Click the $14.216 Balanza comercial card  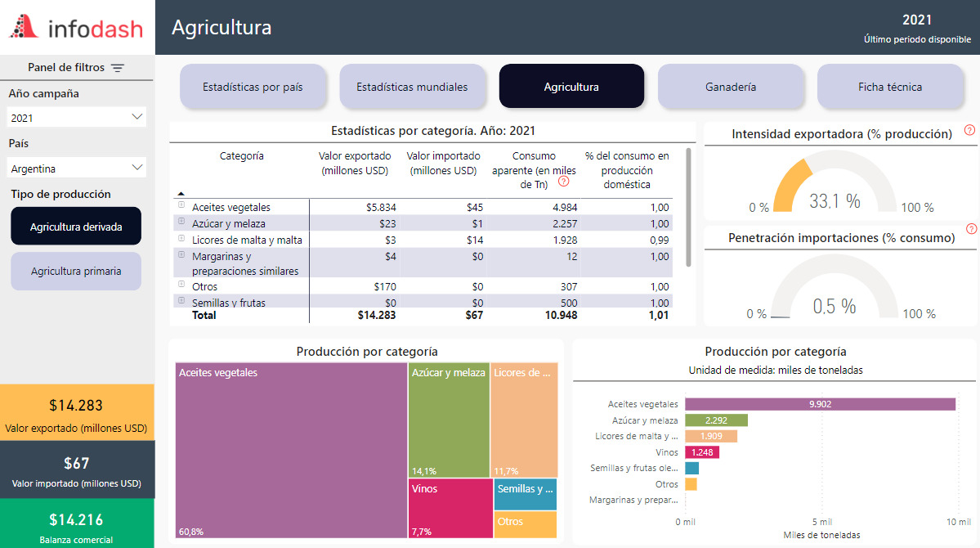pos(77,523)
